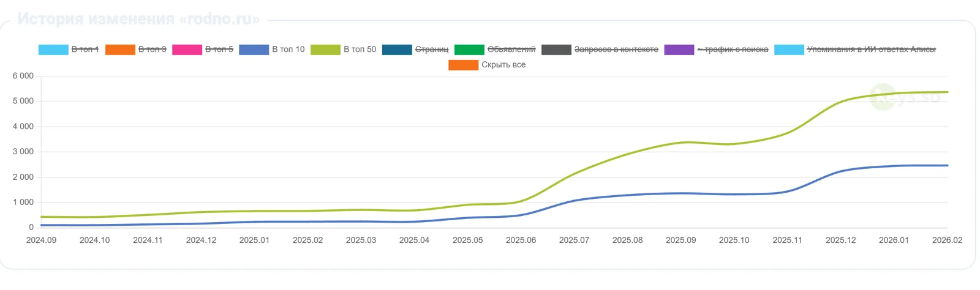Click dark teal swatch next to 'Страниц'

pos(397,50)
